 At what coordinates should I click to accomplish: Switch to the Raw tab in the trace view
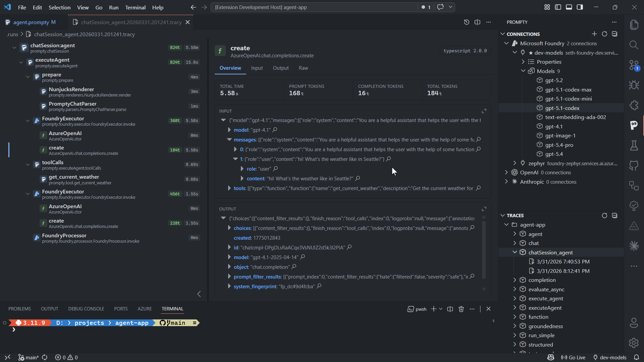(x=303, y=68)
